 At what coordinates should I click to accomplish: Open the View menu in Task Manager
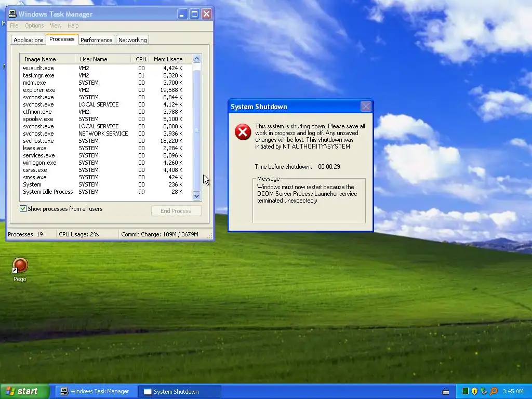coord(56,25)
